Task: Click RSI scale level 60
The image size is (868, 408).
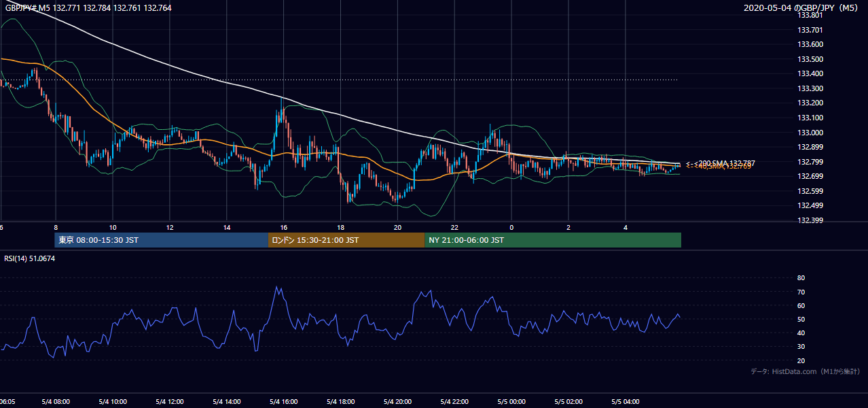Action: pos(801,305)
